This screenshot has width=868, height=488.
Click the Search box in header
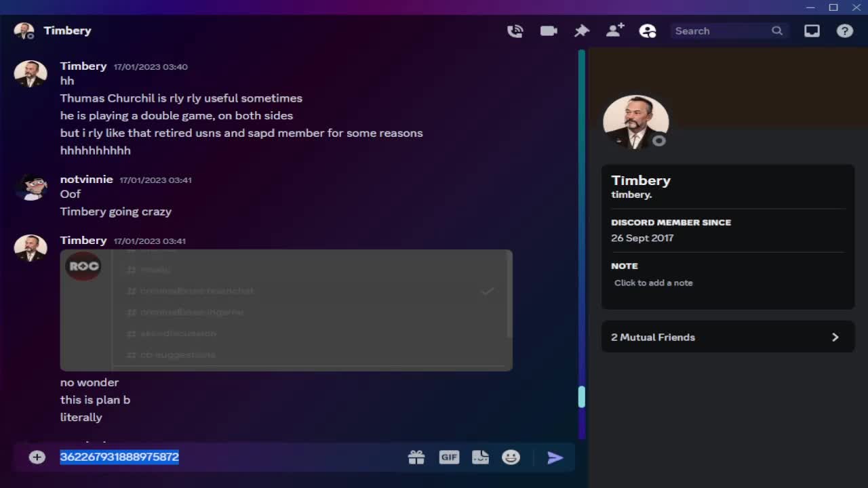coord(722,30)
